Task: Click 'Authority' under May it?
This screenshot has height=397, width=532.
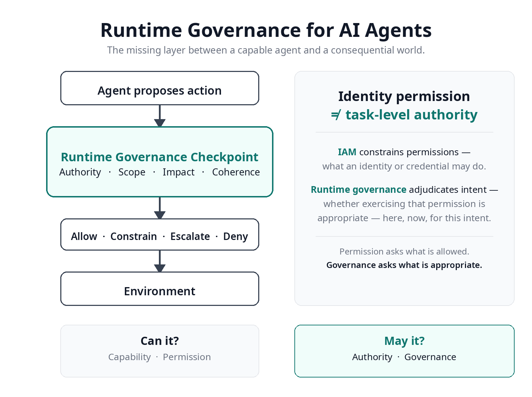Action: point(372,357)
